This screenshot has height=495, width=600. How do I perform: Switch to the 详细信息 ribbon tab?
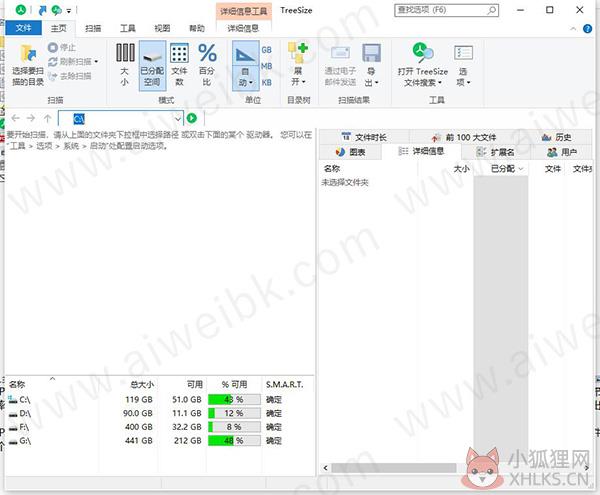pos(243,28)
